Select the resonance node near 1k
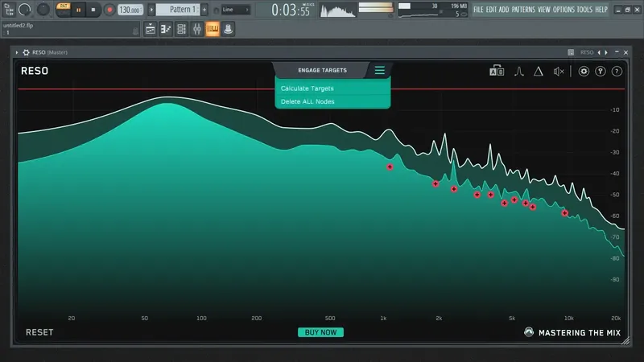This screenshot has height=362, width=644. 390,167
